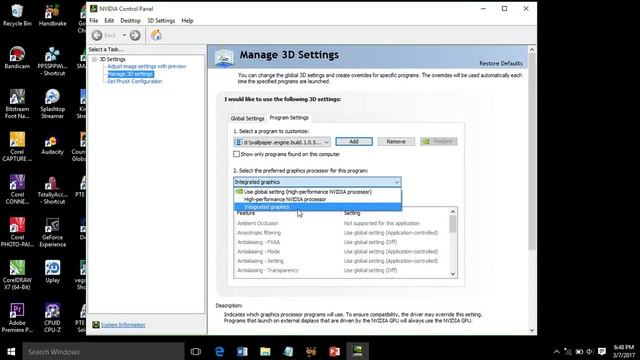The image size is (640, 360).
Task: Open Windows Start button
Action: click(11, 351)
